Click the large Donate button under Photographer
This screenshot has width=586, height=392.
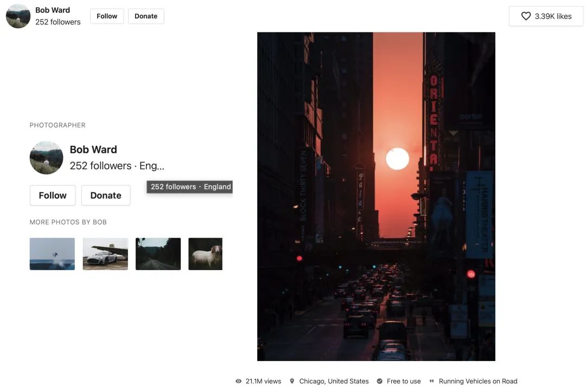106,195
